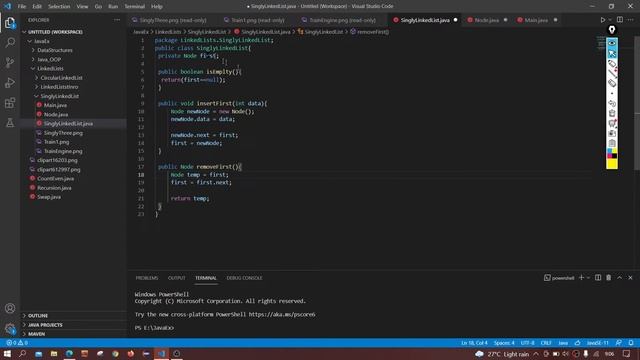Click Spaces: 4 indentation setting

(504, 343)
